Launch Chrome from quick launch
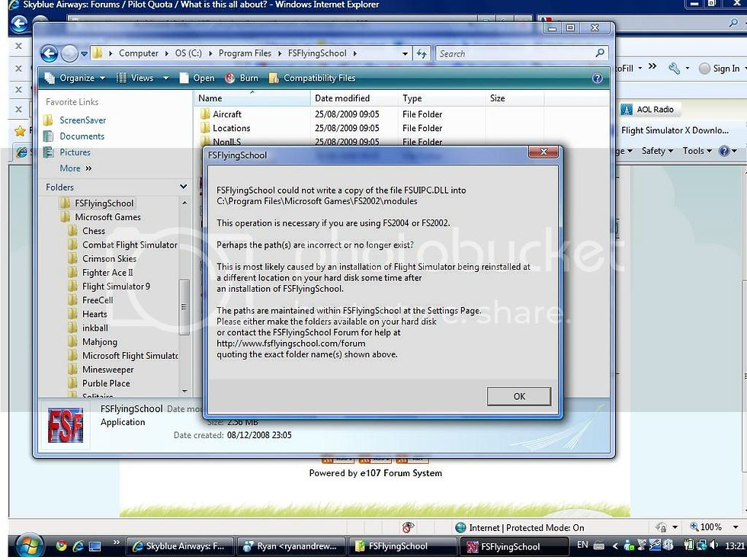The width and height of the screenshot is (747, 560). coord(61,546)
